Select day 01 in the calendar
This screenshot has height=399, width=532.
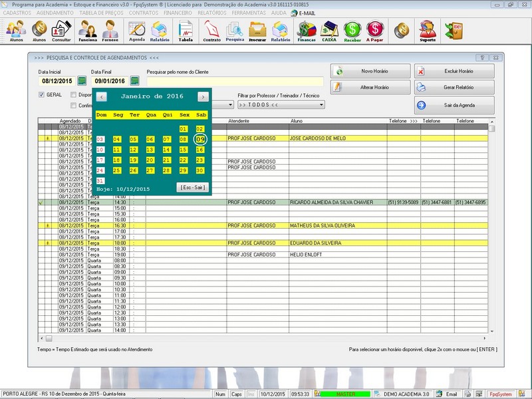(x=184, y=129)
